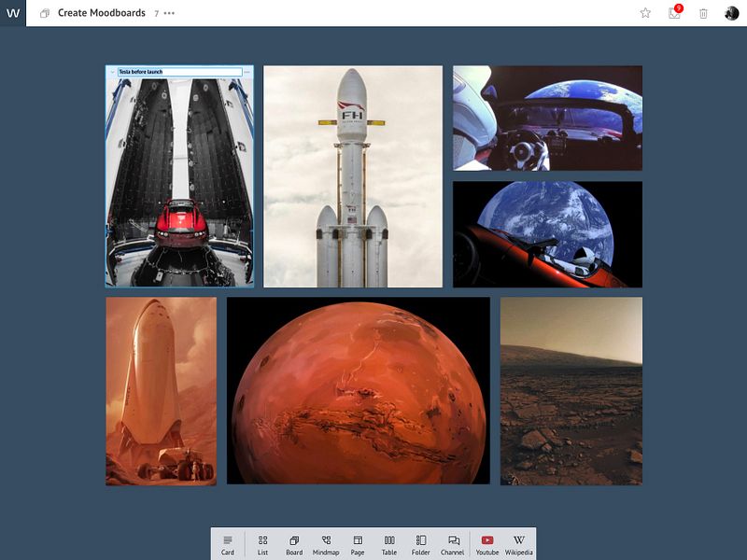
Task: Add a Card from the bottom toolbar
Action: coord(228,545)
